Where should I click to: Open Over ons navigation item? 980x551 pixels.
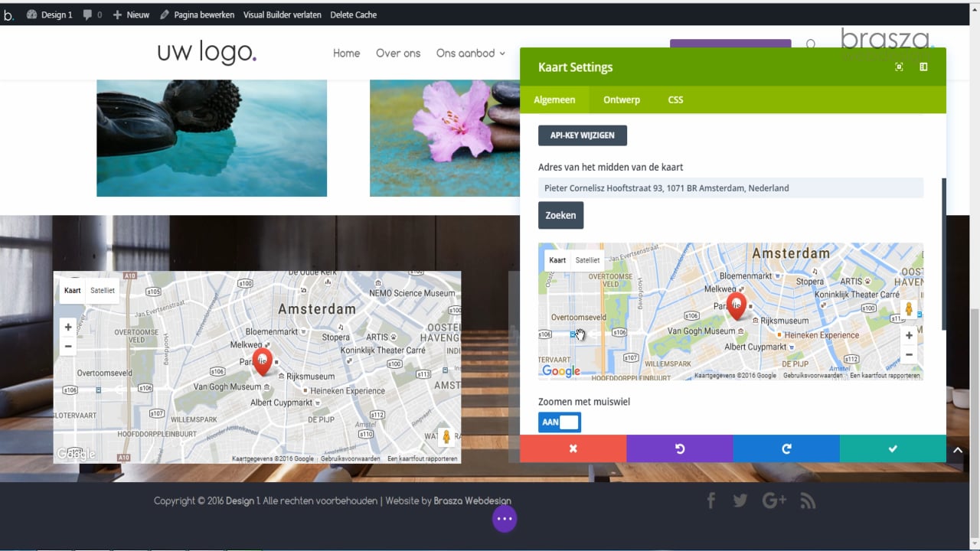click(x=398, y=54)
